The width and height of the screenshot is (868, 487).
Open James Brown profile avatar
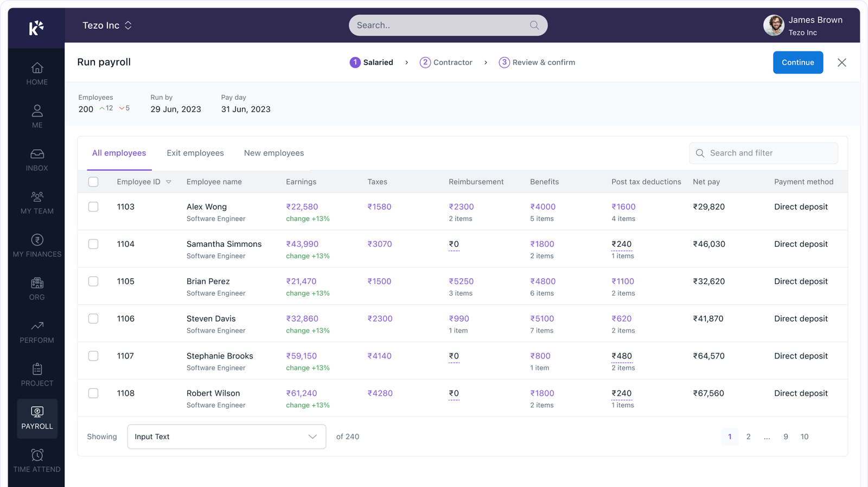click(774, 25)
